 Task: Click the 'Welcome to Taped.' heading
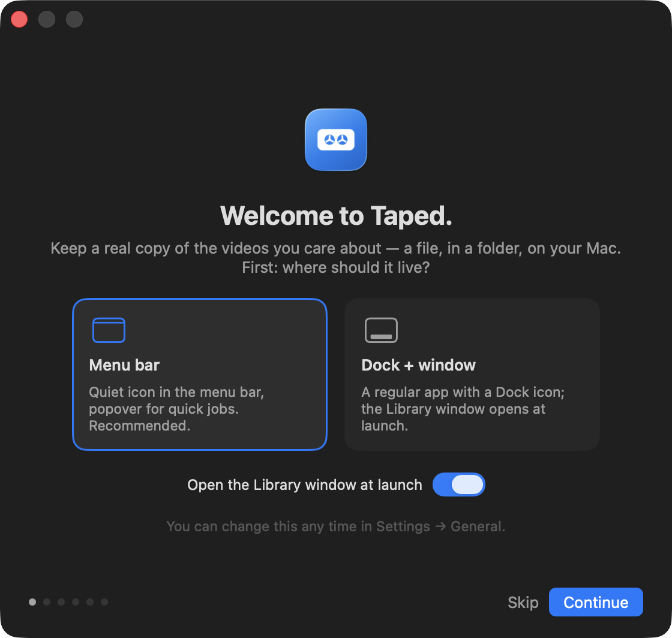(x=336, y=215)
